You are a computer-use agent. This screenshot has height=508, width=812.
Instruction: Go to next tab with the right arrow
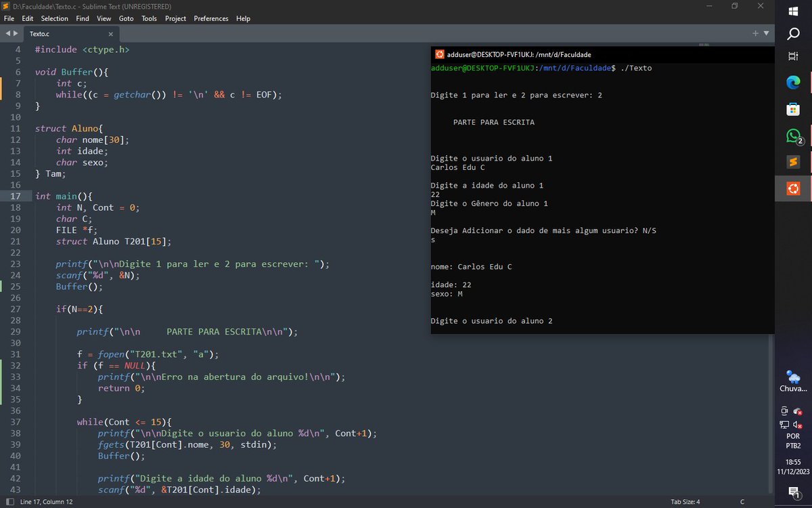coord(16,33)
